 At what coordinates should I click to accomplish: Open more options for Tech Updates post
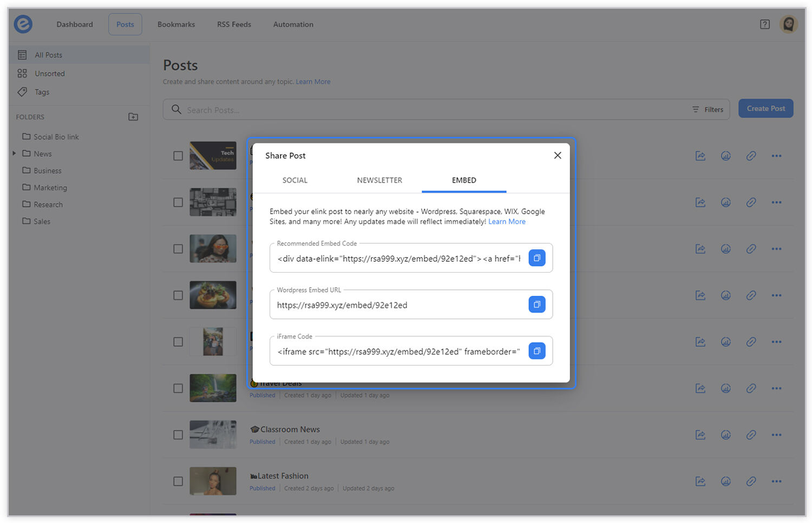[776, 156]
